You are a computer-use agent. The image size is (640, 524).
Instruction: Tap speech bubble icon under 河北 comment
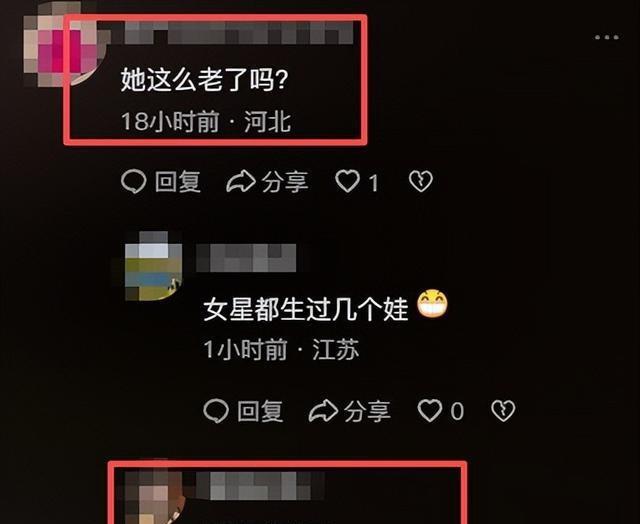point(133,181)
